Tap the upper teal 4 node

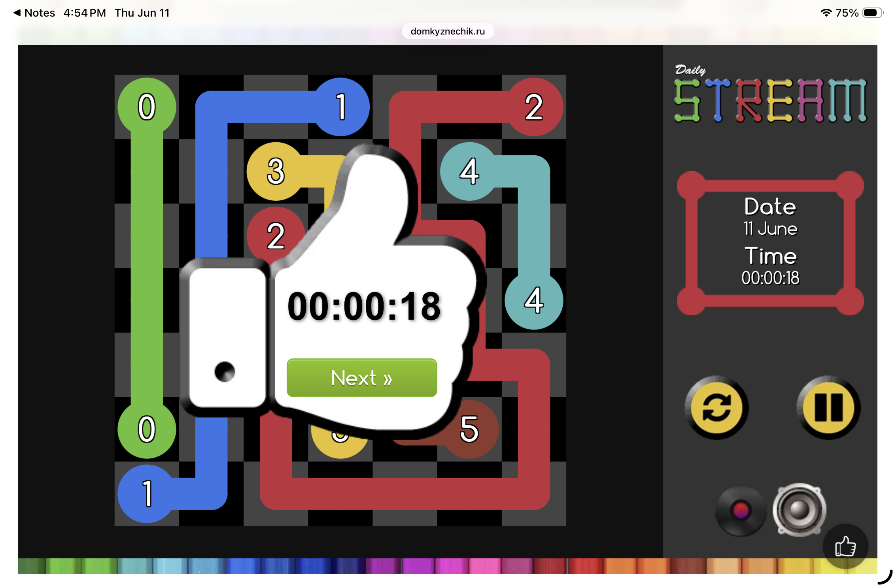469,171
